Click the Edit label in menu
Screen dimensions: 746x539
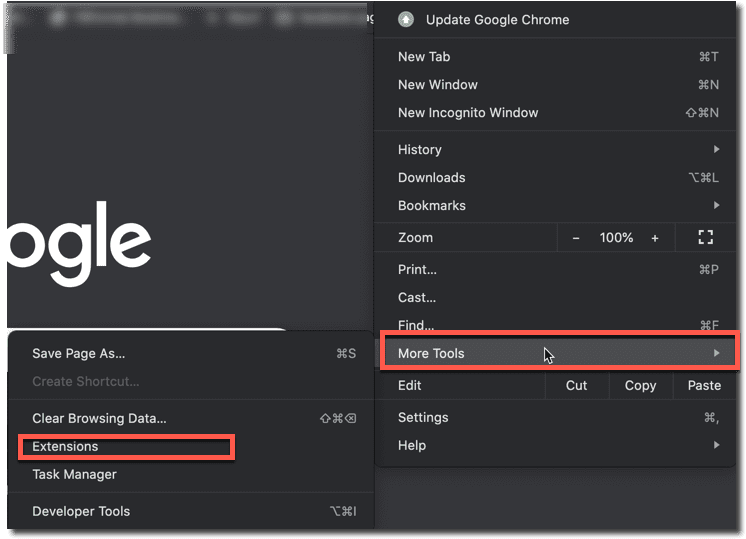(410, 385)
